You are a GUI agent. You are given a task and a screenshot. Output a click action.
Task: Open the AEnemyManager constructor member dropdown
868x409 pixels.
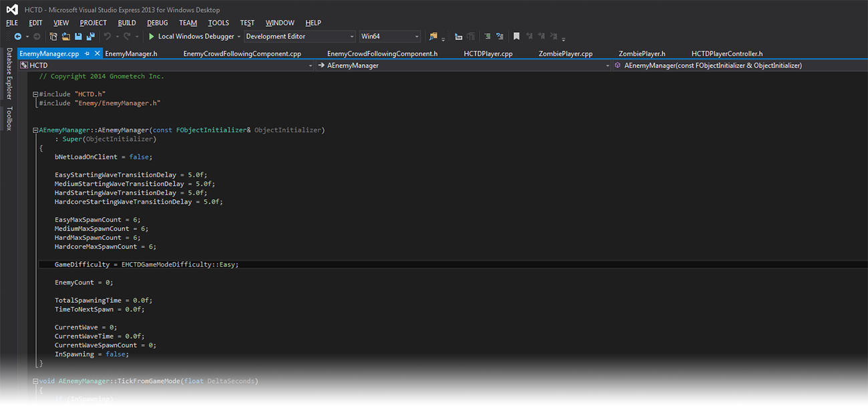739,65
